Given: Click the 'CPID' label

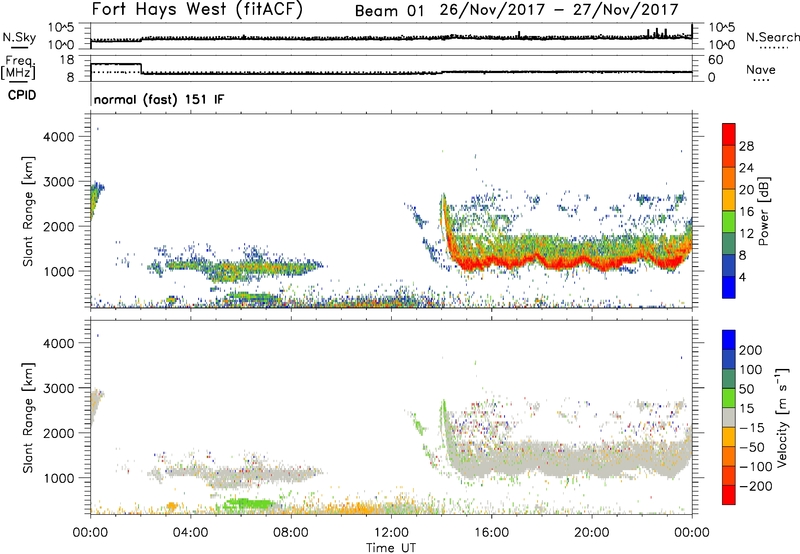Looking at the screenshot, I should point(22,95).
